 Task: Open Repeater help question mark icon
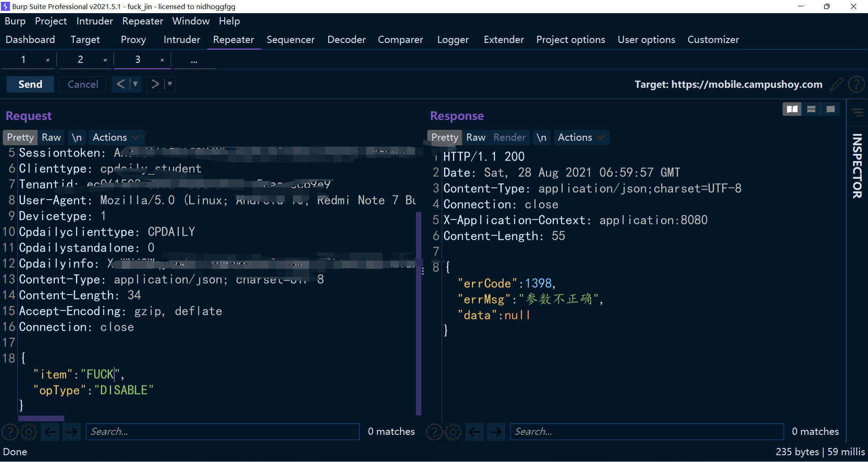coord(856,84)
